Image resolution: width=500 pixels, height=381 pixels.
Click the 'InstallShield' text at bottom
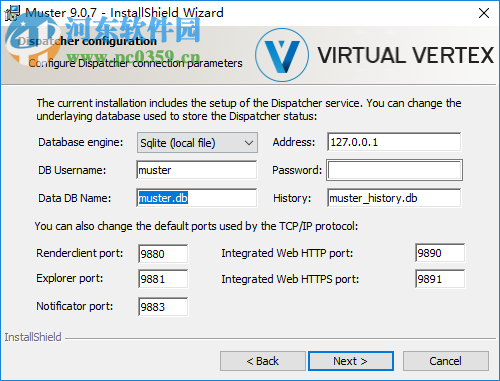(33, 337)
